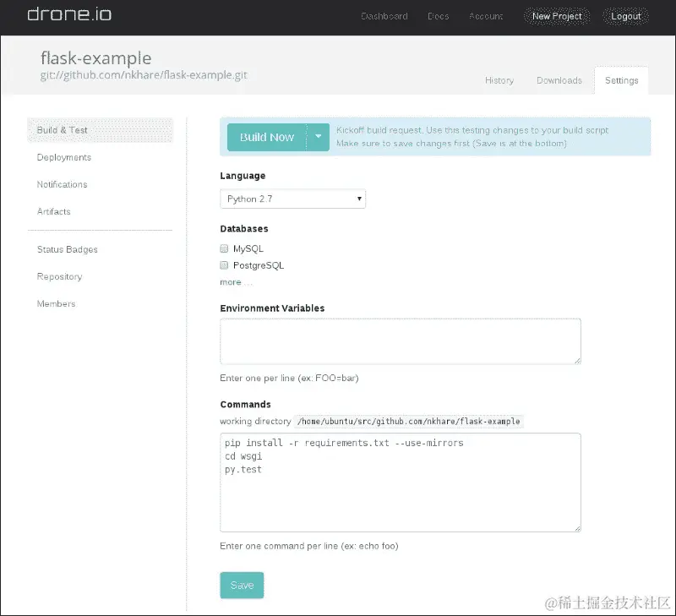Open Repository settings in sidebar
676x616 pixels.
[x=59, y=277]
